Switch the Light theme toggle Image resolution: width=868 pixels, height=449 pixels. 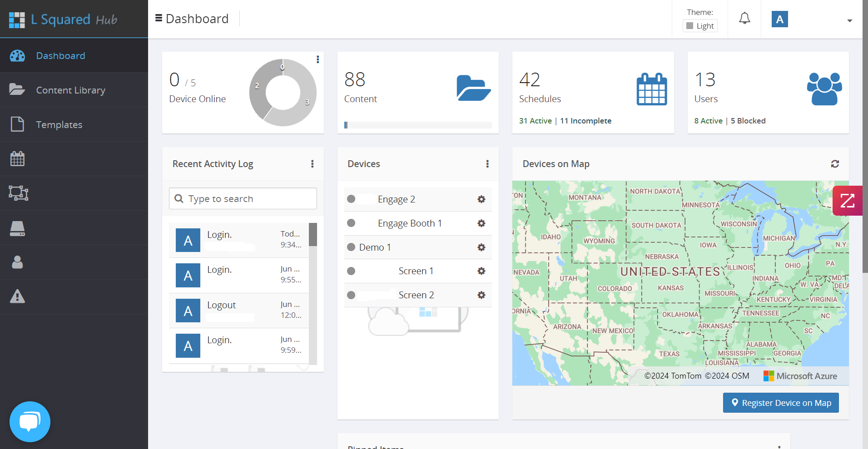pyautogui.click(x=700, y=26)
